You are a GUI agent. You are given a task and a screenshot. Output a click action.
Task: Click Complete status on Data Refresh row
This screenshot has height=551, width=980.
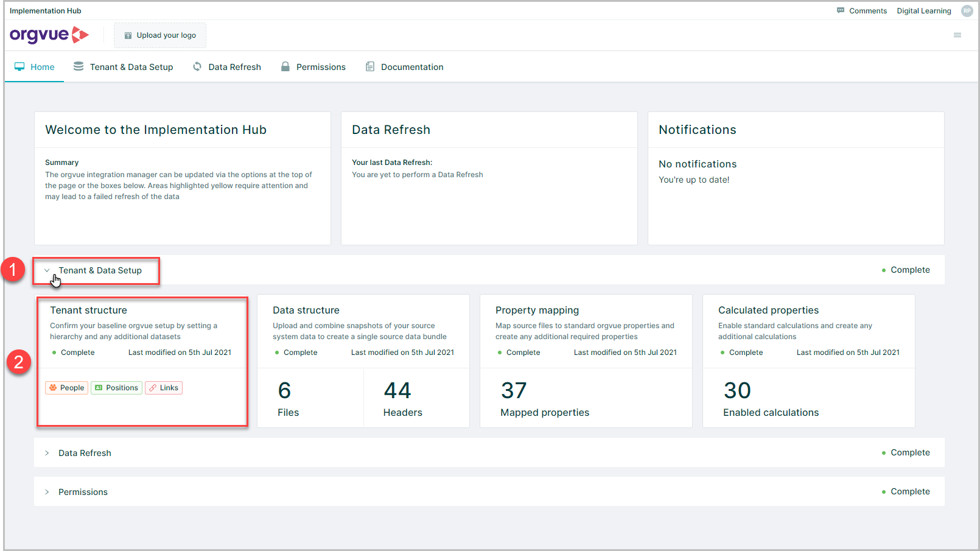tap(906, 452)
